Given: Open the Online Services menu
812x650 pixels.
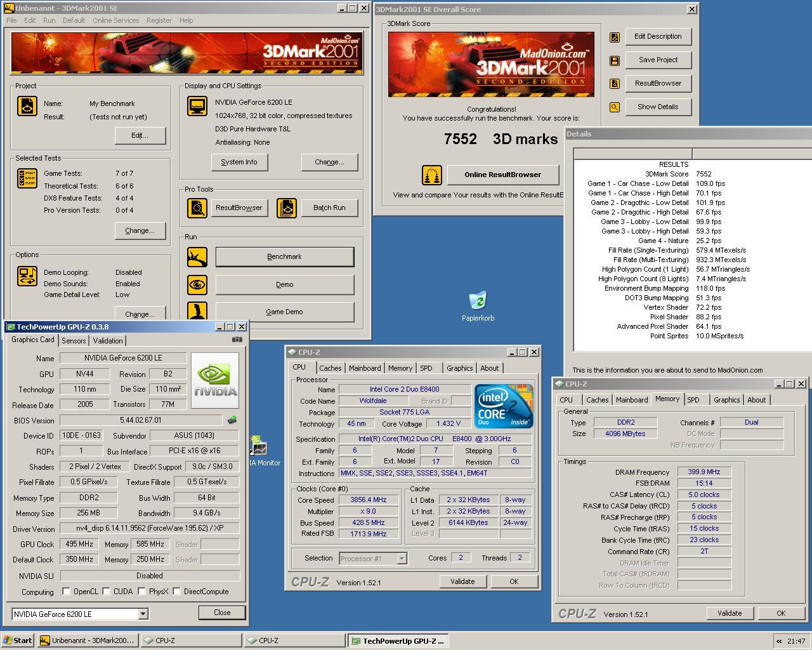Looking at the screenshot, I should (x=115, y=20).
